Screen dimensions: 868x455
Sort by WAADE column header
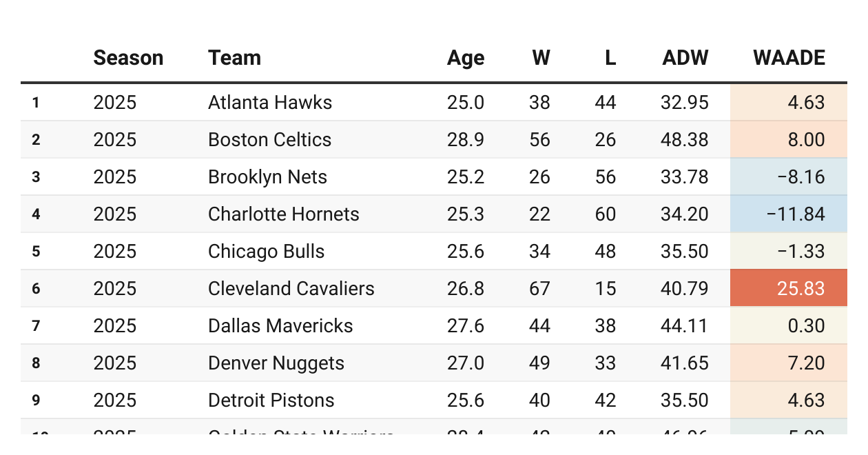coord(789,58)
